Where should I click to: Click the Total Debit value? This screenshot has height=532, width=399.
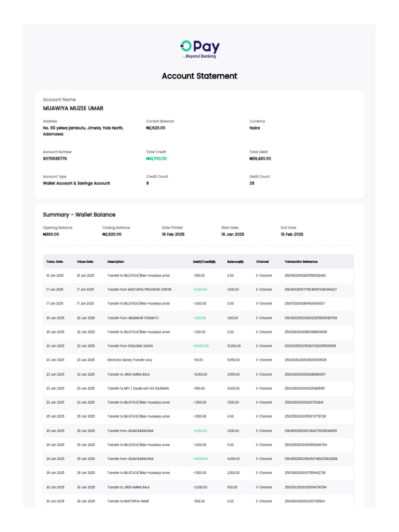pyautogui.click(x=260, y=158)
